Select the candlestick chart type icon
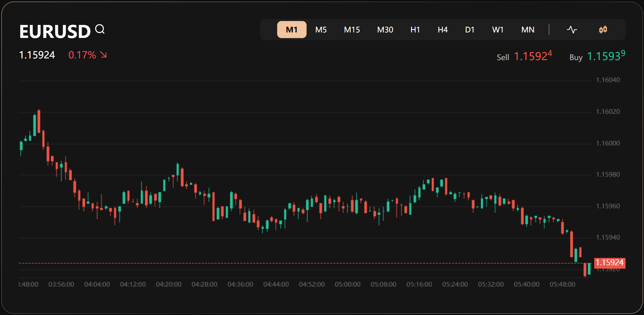The height and width of the screenshot is (315, 644). tap(603, 30)
